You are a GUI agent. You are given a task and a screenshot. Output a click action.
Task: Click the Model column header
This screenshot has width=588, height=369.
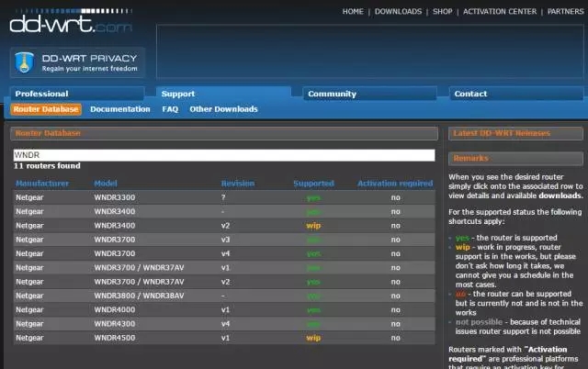point(106,184)
